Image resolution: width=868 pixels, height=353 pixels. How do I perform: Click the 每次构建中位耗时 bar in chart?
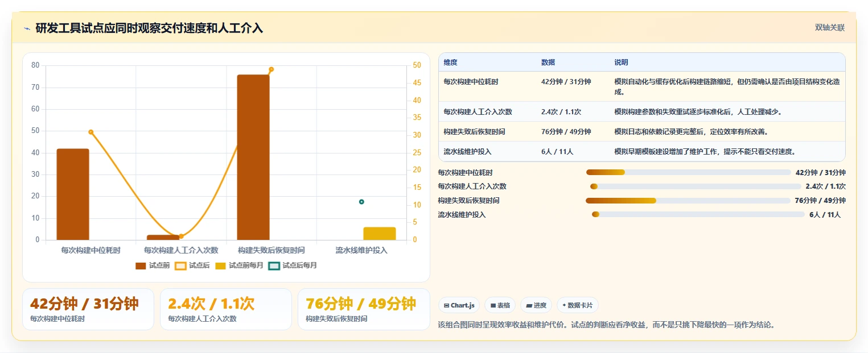pos(73,194)
